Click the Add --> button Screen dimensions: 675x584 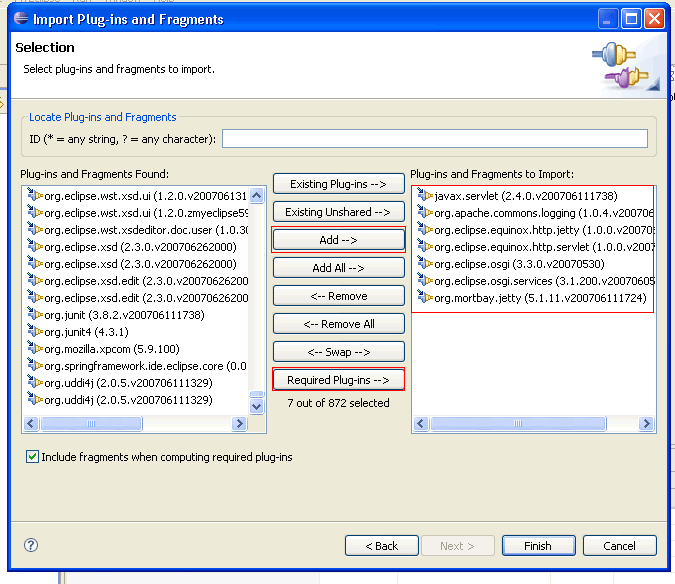pyautogui.click(x=338, y=240)
